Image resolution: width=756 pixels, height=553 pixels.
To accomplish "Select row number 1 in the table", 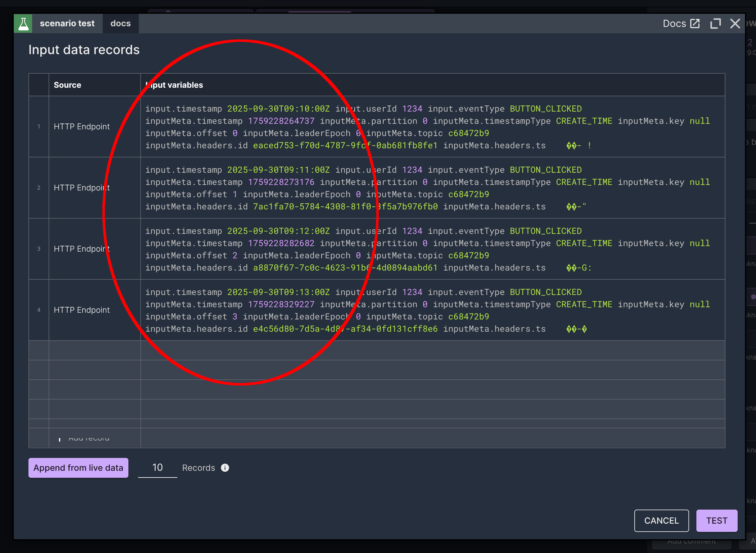I will 39,127.
